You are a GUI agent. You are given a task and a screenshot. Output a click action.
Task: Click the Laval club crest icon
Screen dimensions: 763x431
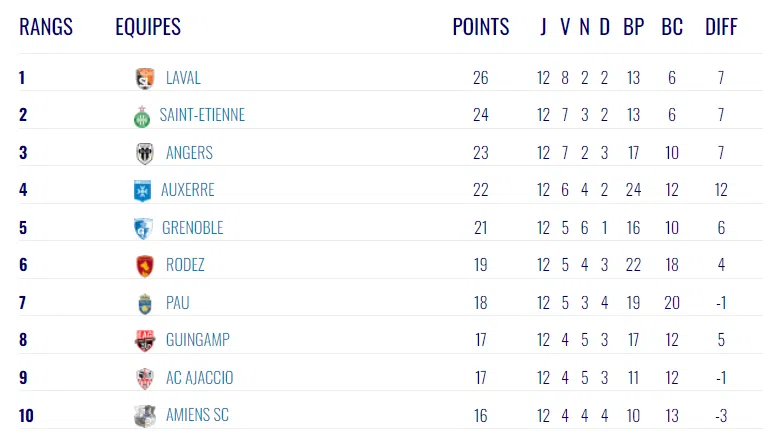pos(144,78)
